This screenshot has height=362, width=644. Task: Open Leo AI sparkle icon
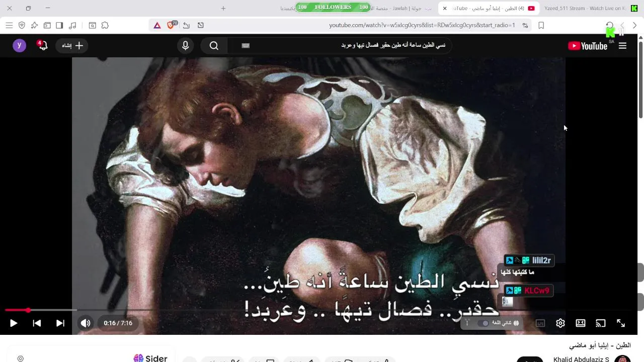pyautogui.click(x=34, y=25)
